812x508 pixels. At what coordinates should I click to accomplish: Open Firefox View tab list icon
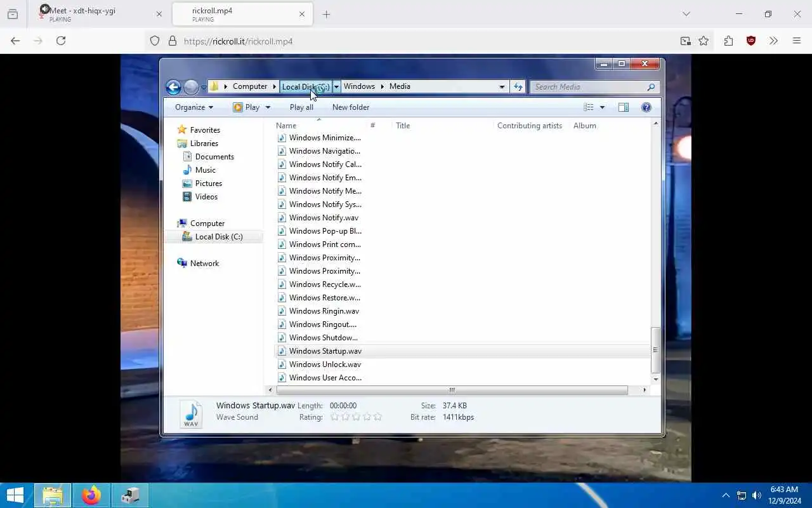click(13, 14)
